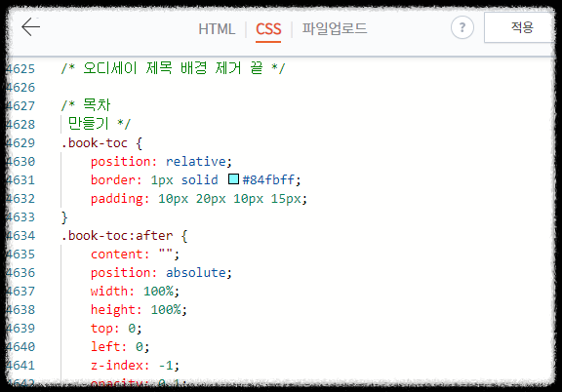562x392 pixels.
Task: Click line number 4626 empty line
Action: 20,88
